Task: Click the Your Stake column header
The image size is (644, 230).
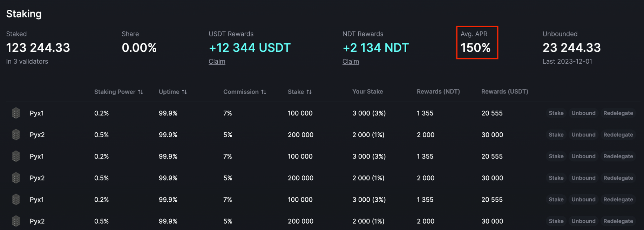Action: coord(367,92)
